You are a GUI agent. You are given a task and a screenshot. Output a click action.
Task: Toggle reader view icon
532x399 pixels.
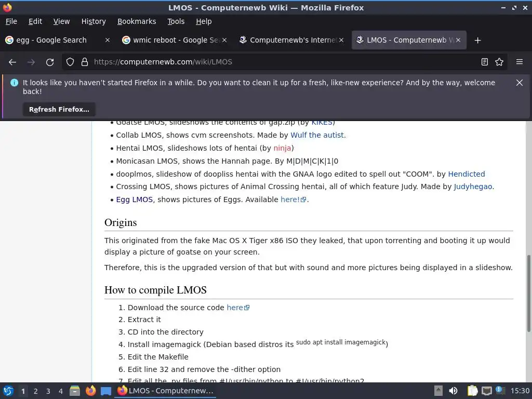click(x=485, y=62)
